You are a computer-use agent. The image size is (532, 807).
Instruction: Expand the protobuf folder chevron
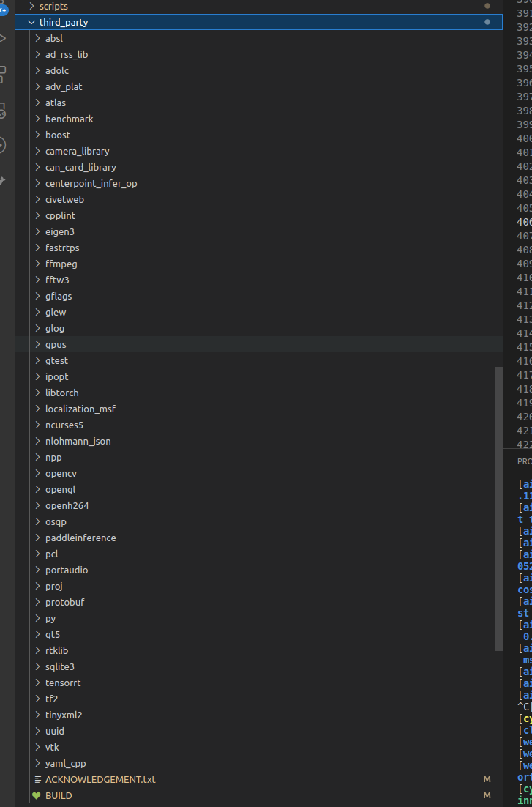coord(37,602)
